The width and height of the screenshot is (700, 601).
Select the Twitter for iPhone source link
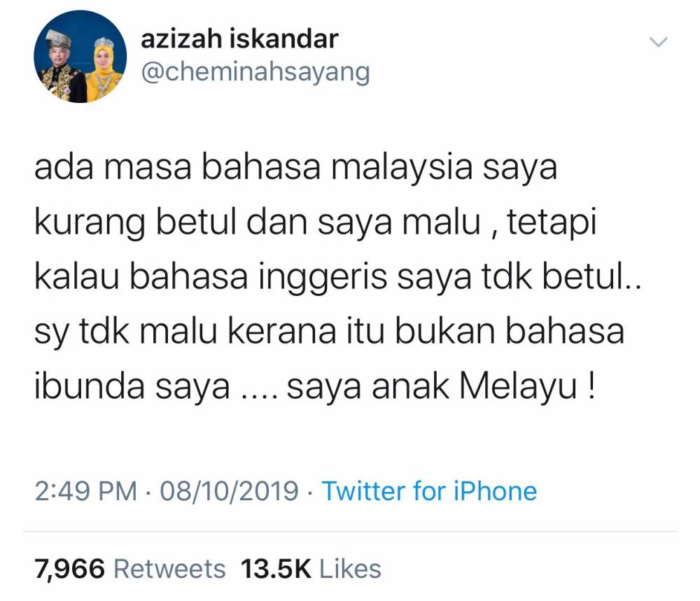(x=429, y=490)
